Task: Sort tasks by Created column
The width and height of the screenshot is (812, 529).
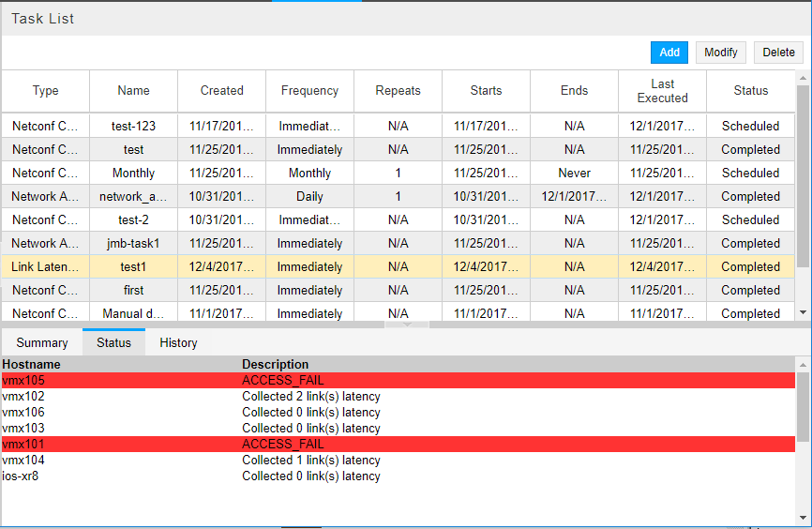Action: (x=221, y=91)
